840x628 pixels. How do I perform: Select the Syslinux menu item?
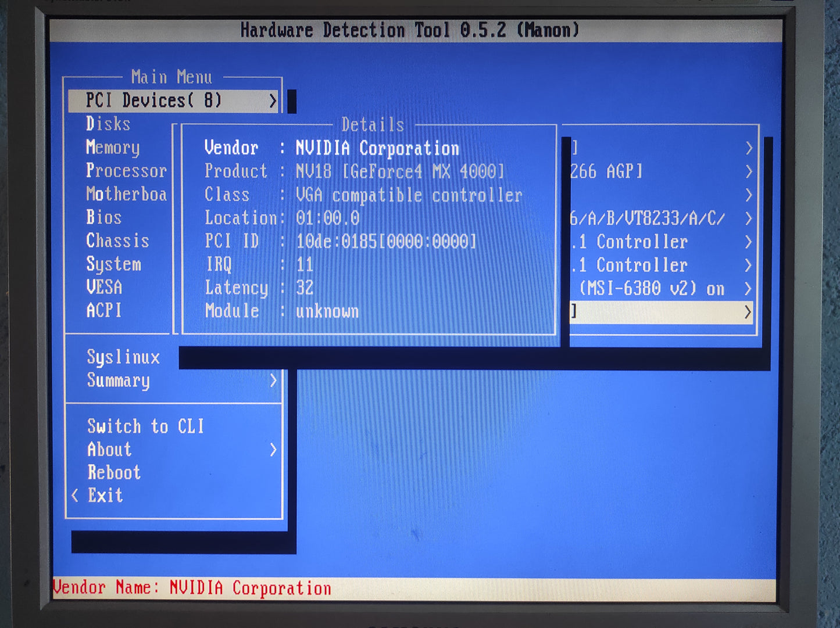tap(123, 357)
